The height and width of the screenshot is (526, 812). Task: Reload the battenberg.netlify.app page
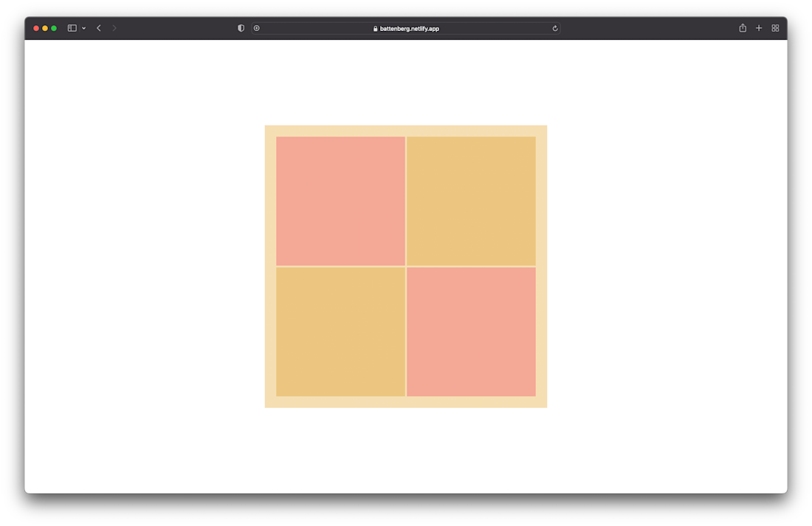pos(555,27)
